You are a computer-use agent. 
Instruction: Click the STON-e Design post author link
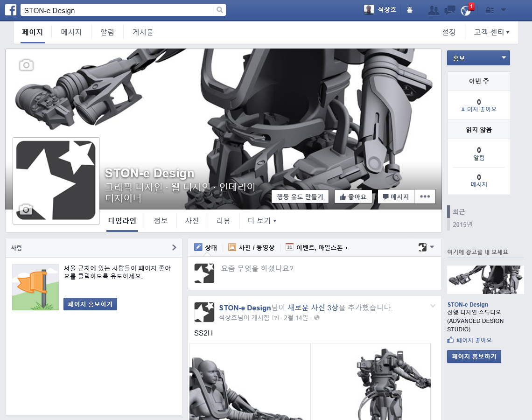coord(245,308)
